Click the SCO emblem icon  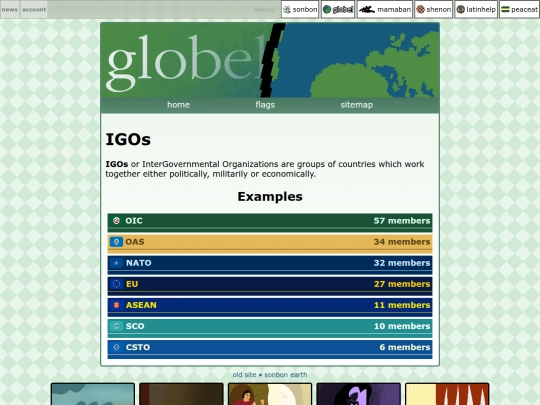(x=116, y=326)
